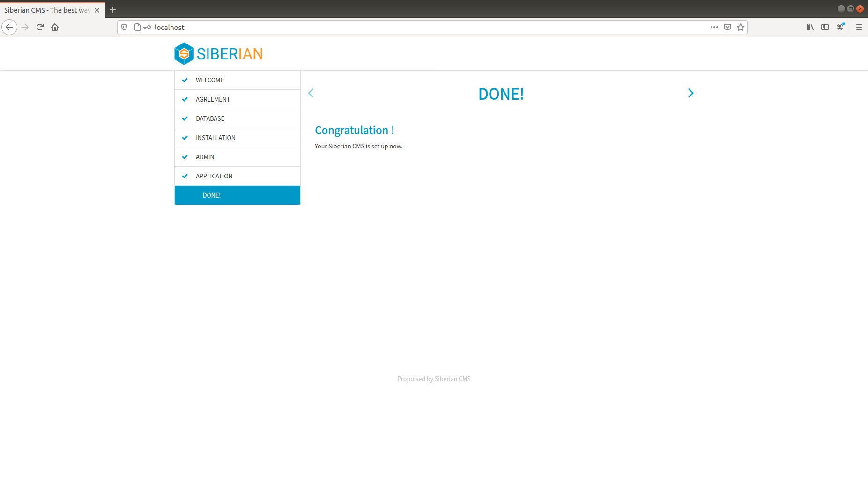The width and height of the screenshot is (868, 493).
Task: Click the right forward chevron arrow
Action: [x=690, y=93]
